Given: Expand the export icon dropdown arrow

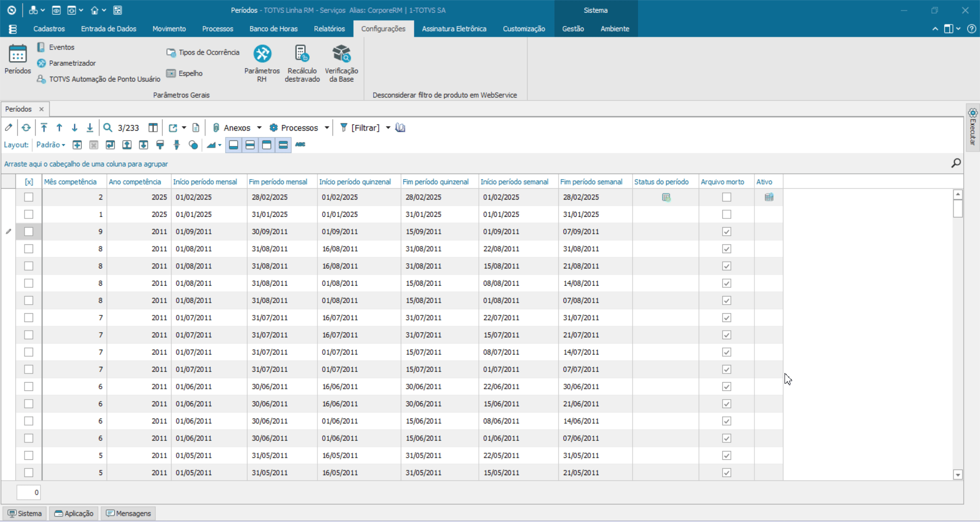Looking at the screenshot, I should (x=184, y=128).
